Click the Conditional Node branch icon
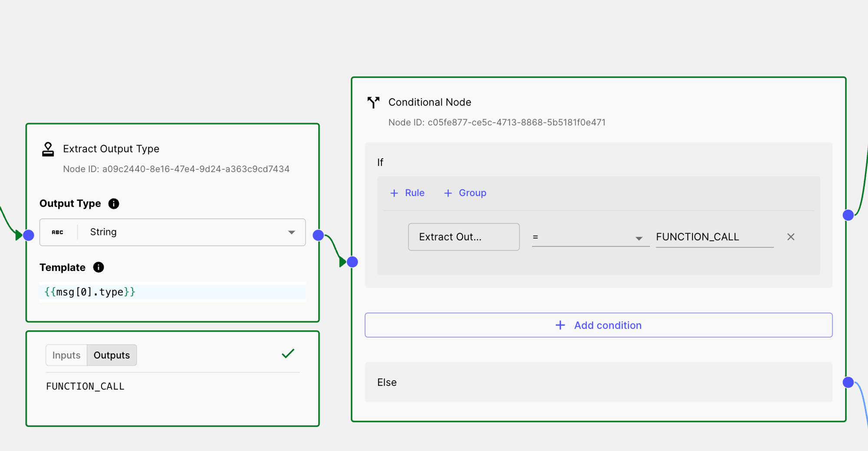This screenshot has height=451, width=868. coord(373,102)
